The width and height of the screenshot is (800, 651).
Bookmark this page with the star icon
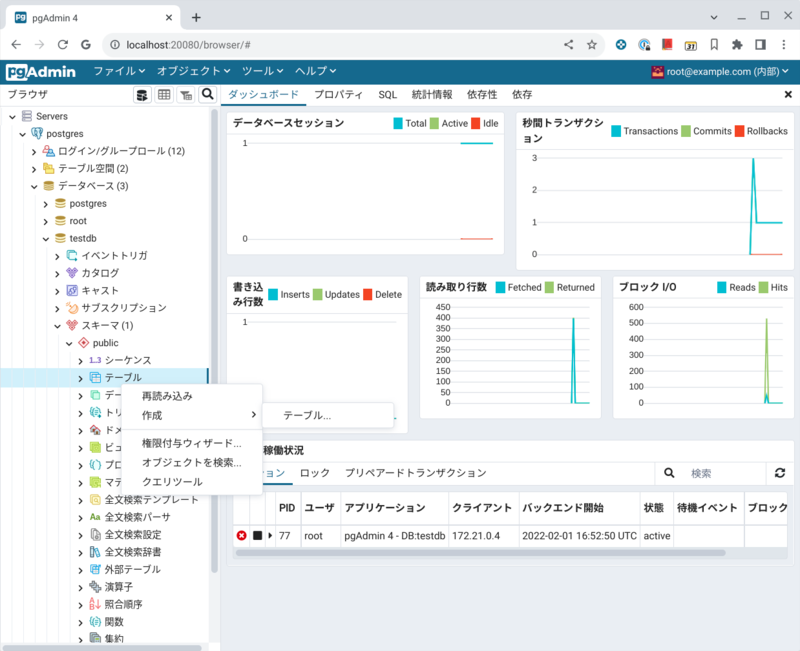pyautogui.click(x=592, y=45)
